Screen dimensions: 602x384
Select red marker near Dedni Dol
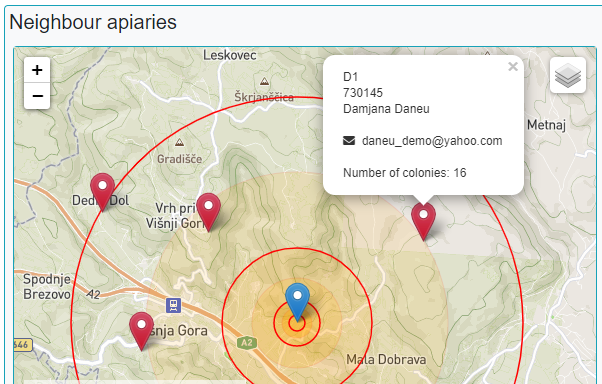(x=103, y=192)
